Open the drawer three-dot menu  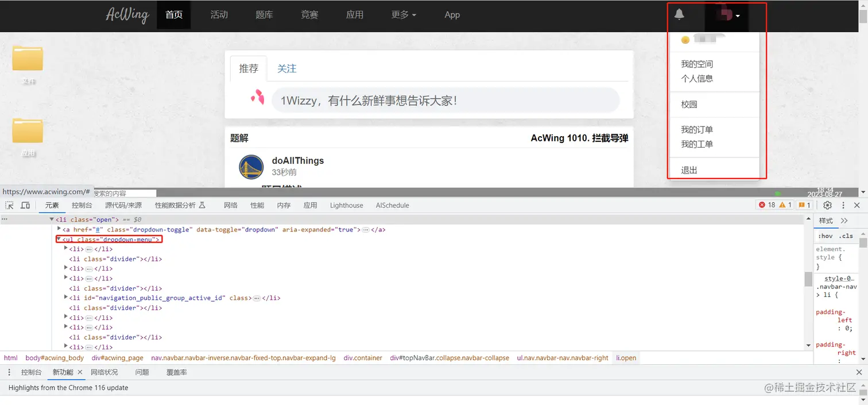click(x=9, y=372)
